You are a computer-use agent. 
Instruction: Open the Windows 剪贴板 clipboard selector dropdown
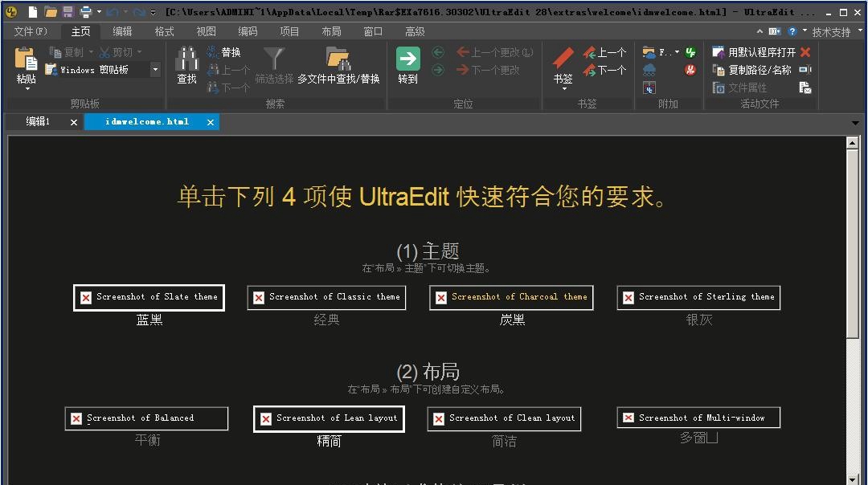[x=155, y=70]
